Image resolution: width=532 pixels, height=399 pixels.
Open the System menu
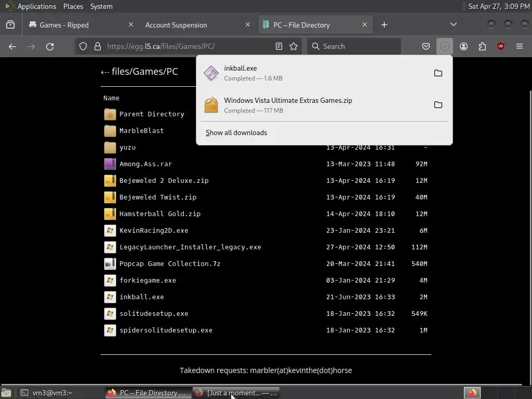click(x=101, y=6)
